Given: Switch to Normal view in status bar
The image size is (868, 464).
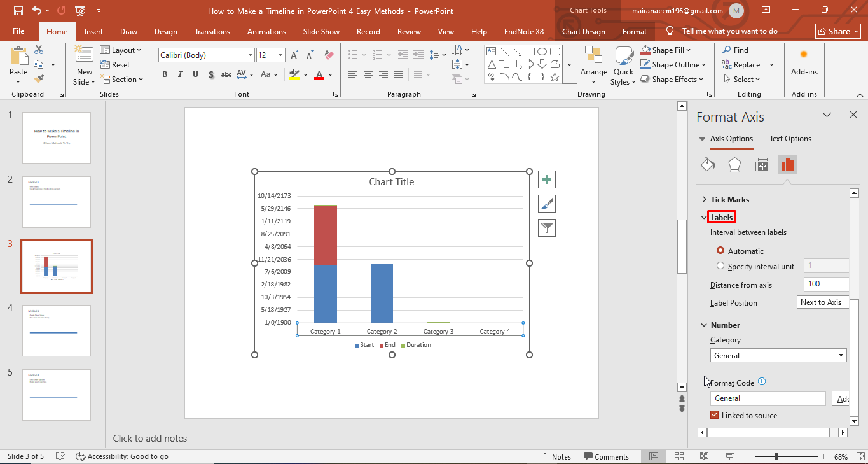Looking at the screenshot, I should tap(654, 456).
